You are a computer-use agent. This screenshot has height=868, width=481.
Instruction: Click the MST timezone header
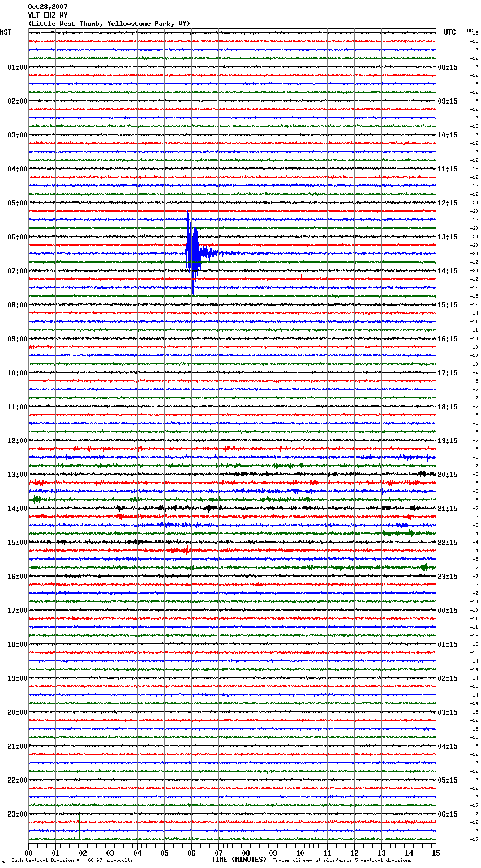pos(6,32)
